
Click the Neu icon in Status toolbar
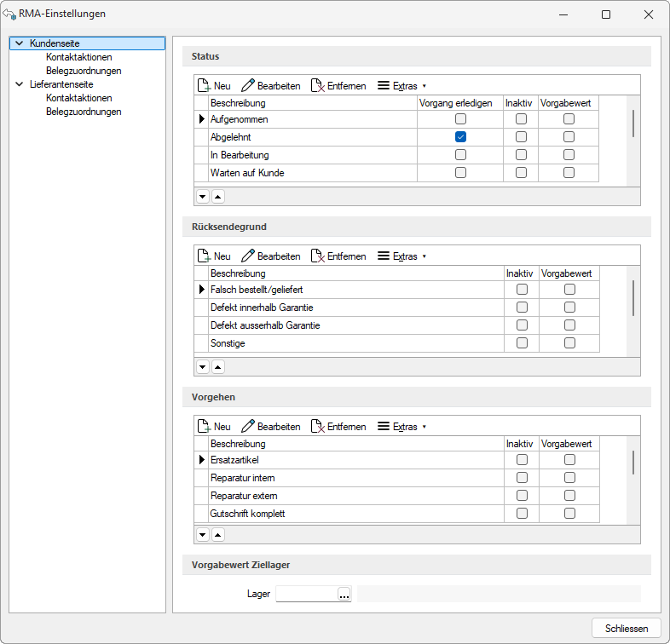(x=205, y=85)
